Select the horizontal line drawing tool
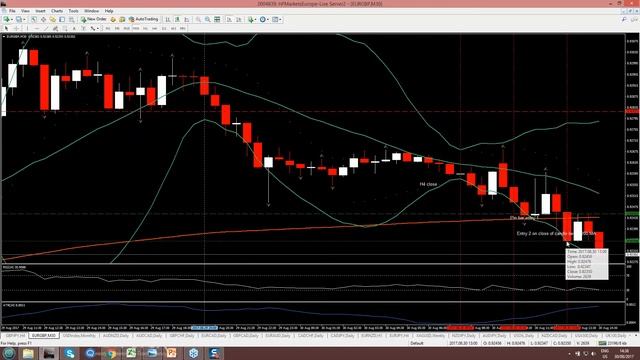This screenshot has width=640, height=360. (x=37, y=28)
